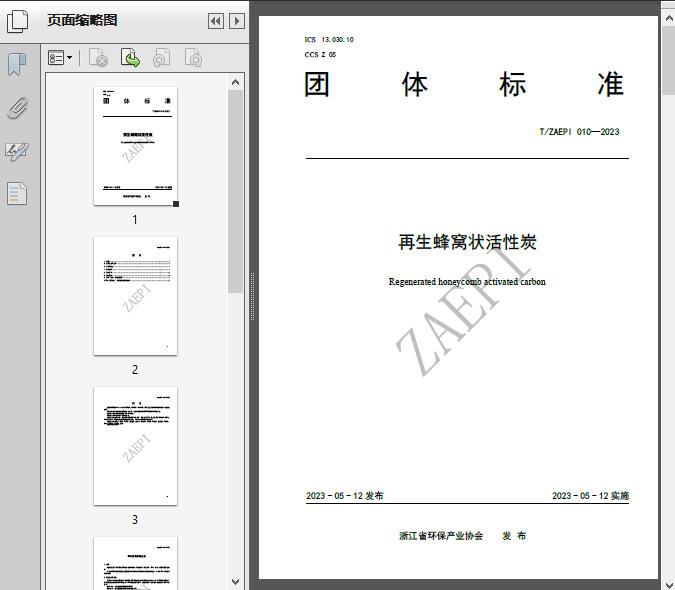Viewport: 675px width, 590px height.
Task: Open the signatures panel
Action: 17,151
